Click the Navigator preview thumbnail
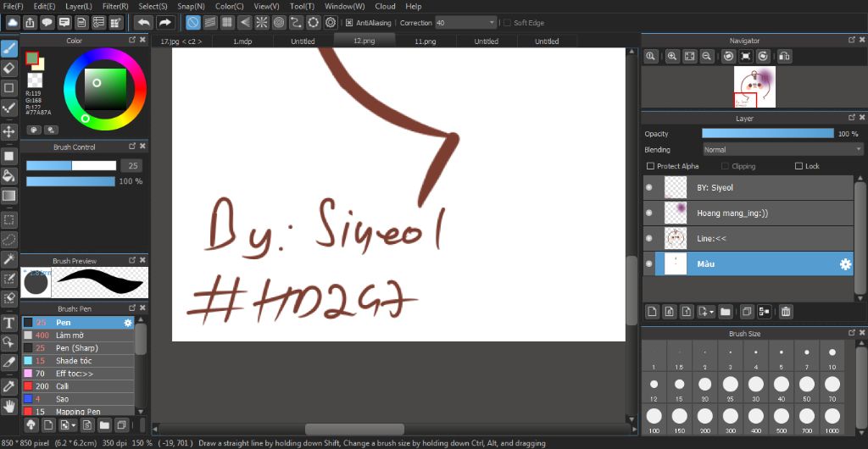Image resolution: width=868 pixels, height=449 pixels. 754,86
